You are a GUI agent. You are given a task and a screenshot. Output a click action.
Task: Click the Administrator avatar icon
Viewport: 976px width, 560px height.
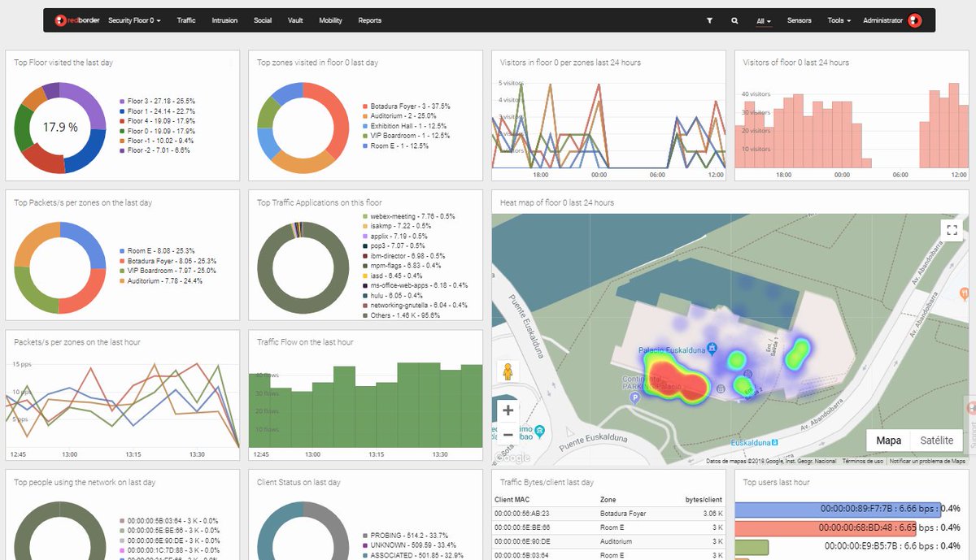click(915, 20)
